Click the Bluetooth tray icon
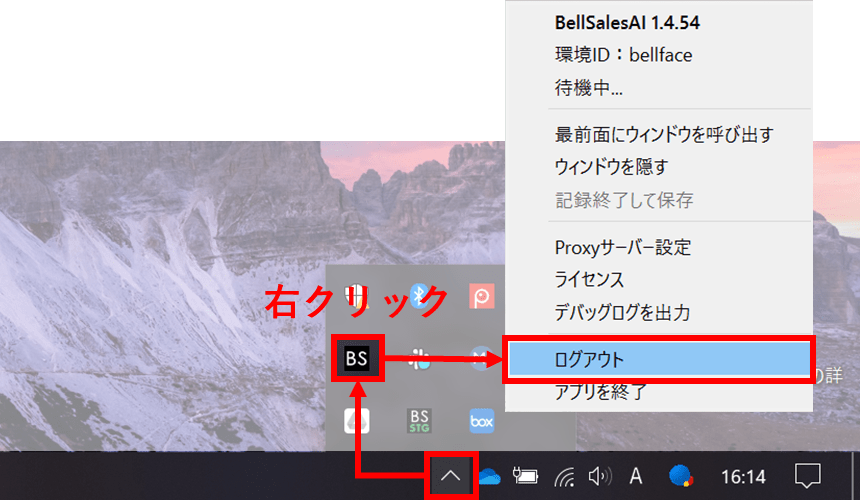Screen dimensions: 860x500 420,296
